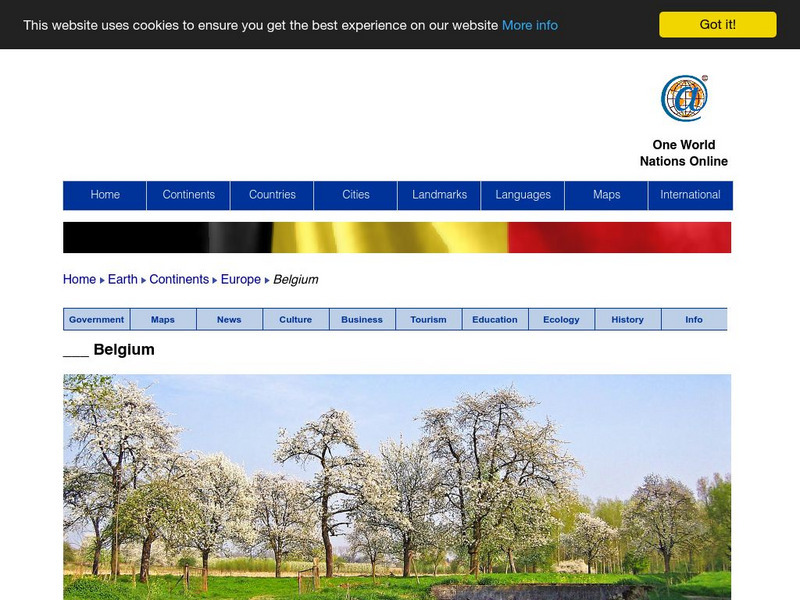Open the Tourism section tab

pyautogui.click(x=427, y=319)
